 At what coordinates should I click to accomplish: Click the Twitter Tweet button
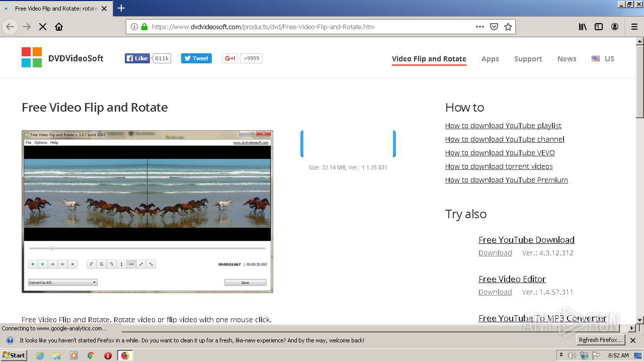(196, 58)
